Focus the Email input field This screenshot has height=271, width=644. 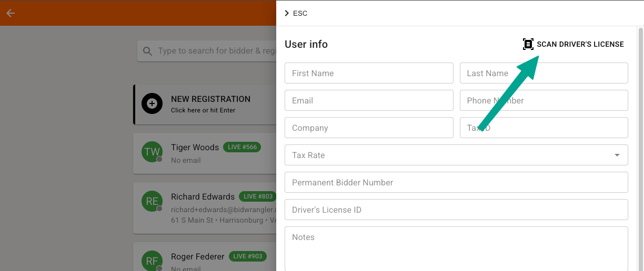[369, 100]
